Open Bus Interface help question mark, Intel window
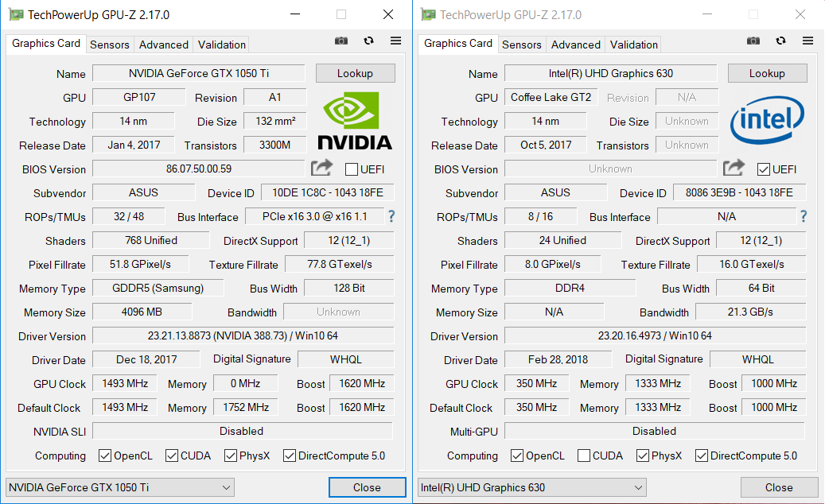The image size is (825, 504). coord(803,216)
